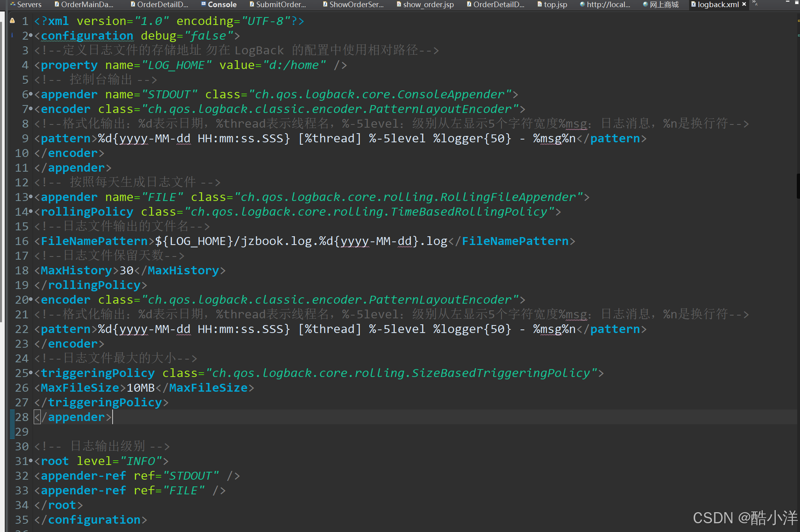Image resolution: width=800 pixels, height=532 pixels.
Task: Click the show_order.jsp tab file icon
Action: (x=399, y=4)
